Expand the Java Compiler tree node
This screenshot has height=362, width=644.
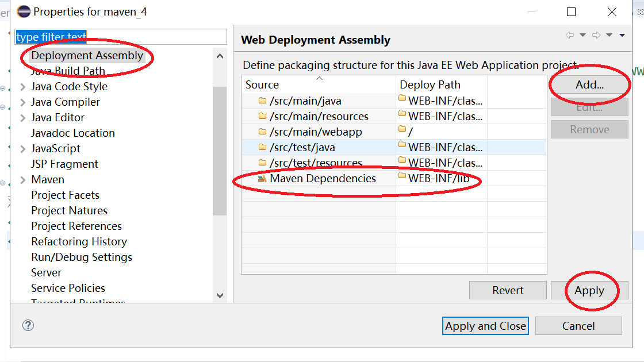coord(22,102)
